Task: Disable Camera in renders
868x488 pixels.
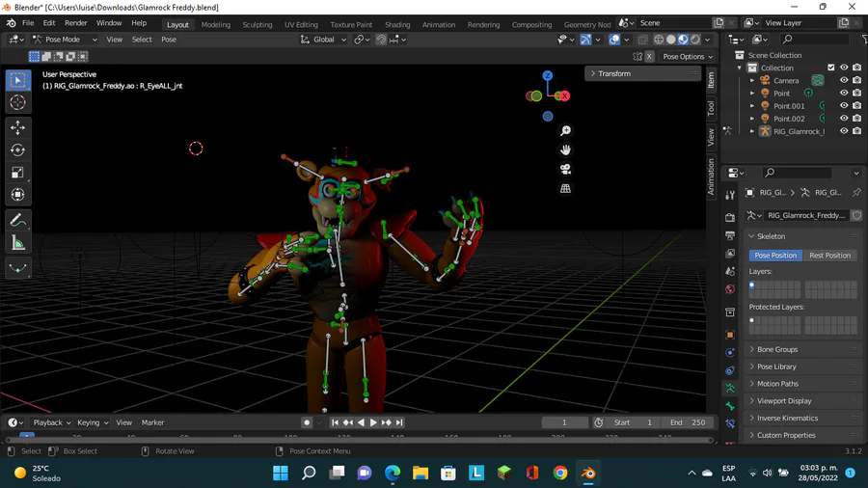Action: tap(857, 80)
